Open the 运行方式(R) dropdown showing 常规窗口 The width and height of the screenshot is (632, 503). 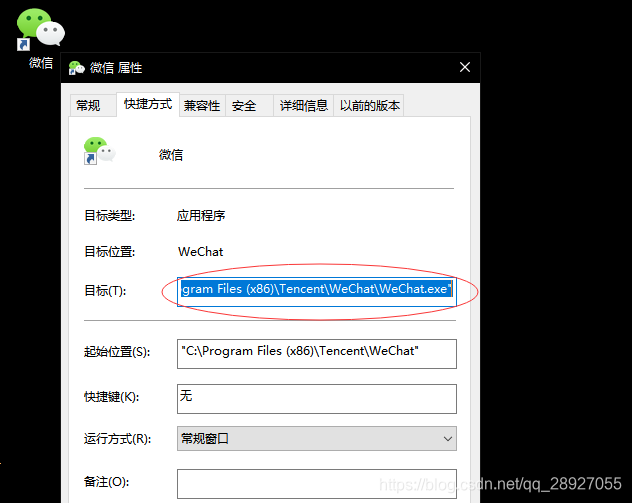317,439
